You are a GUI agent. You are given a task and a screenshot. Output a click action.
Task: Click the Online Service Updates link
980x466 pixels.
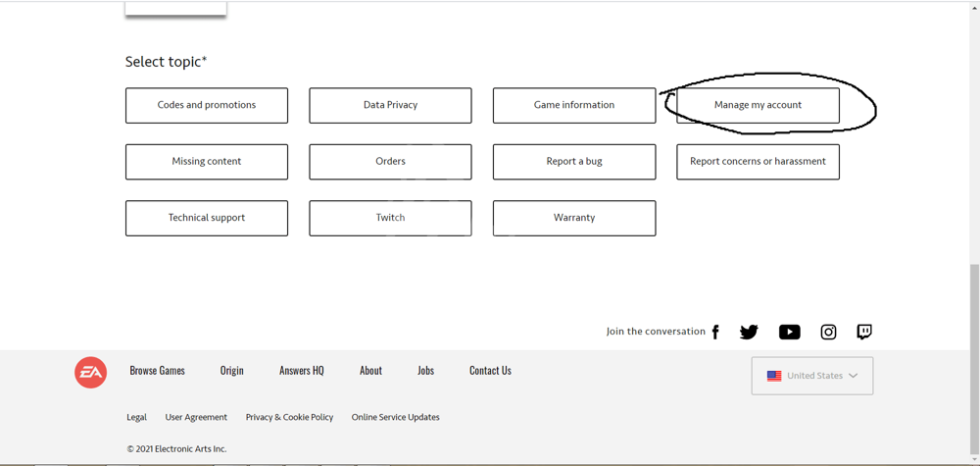tap(395, 417)
